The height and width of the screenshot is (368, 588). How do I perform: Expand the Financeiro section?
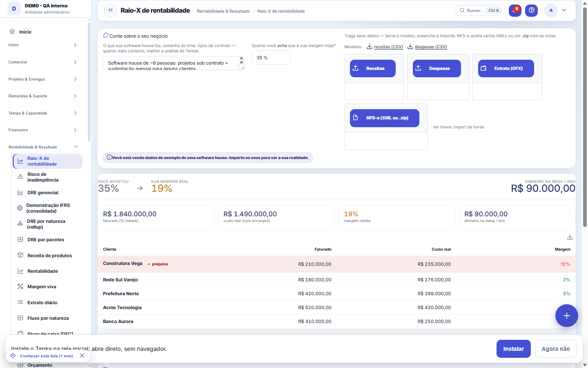(x=43, y=130)
